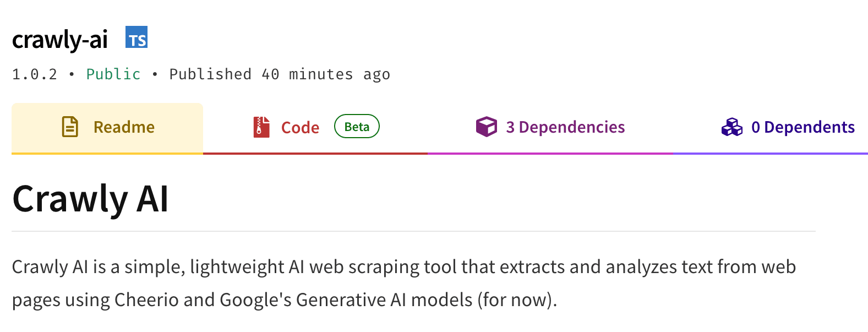View the 0 Dependents tab
868x332 pixels.
tap(771, 128)
